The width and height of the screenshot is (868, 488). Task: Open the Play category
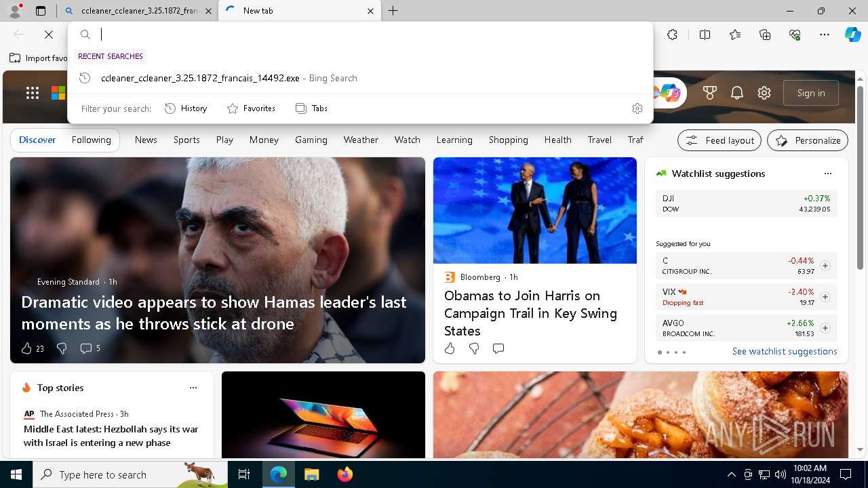[x=224, y=140]
